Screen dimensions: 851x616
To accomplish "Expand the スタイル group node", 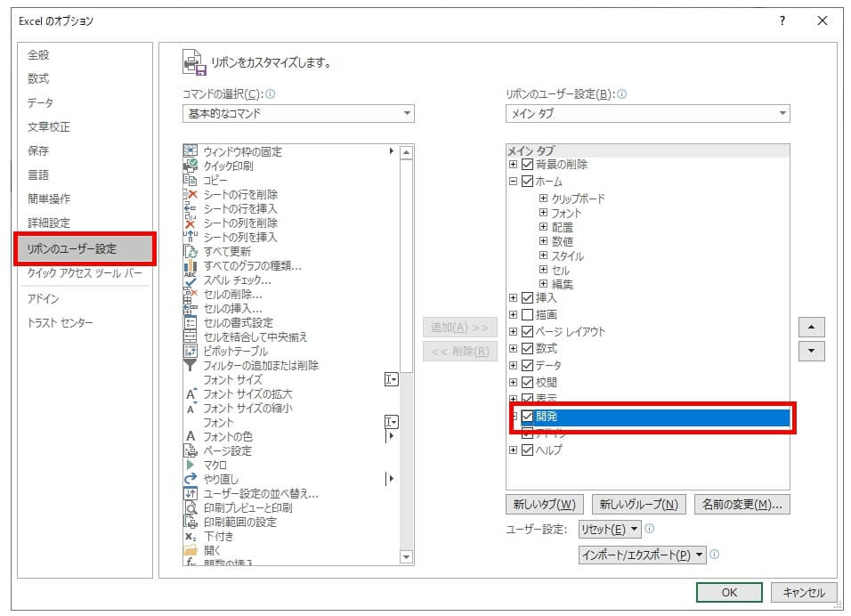I will pos(543,255).
